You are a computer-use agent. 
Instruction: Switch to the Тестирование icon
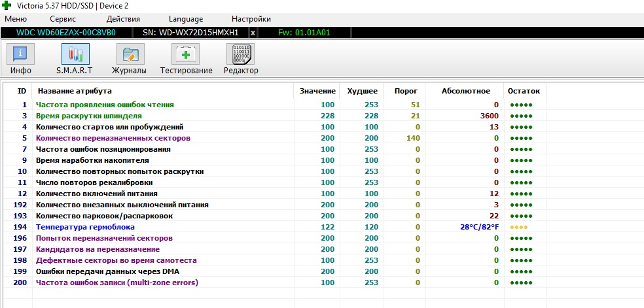click(186, 54)
